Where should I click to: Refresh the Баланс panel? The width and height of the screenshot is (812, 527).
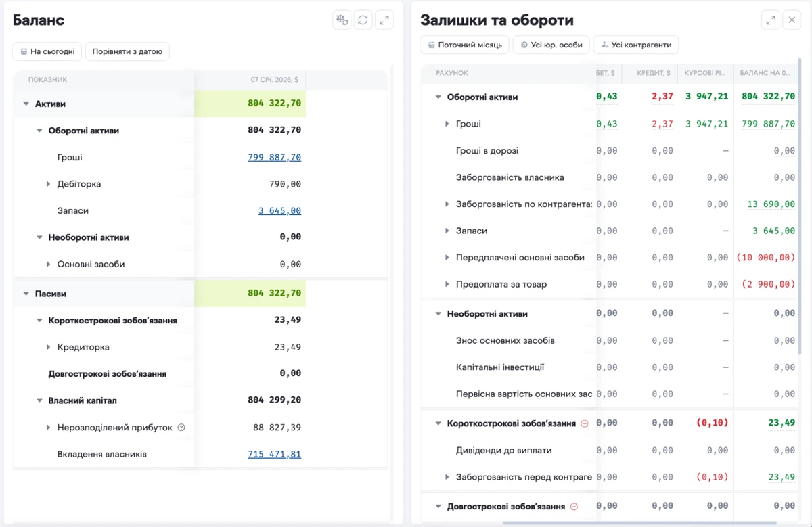tap(363, 20)
